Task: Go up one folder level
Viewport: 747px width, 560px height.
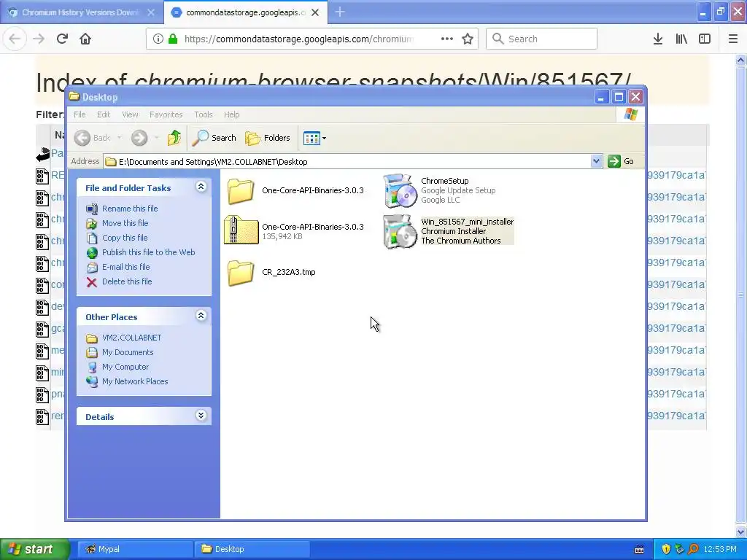Action: [174, 138]
